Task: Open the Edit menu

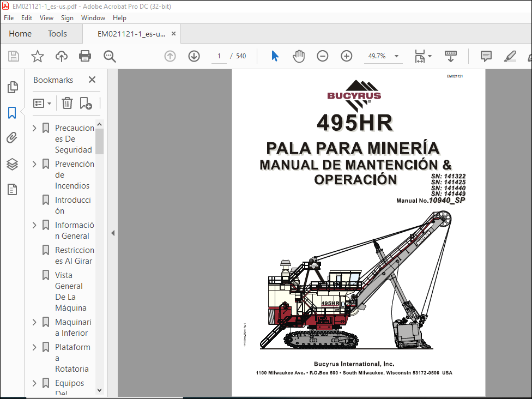Action: pos(27,18)
